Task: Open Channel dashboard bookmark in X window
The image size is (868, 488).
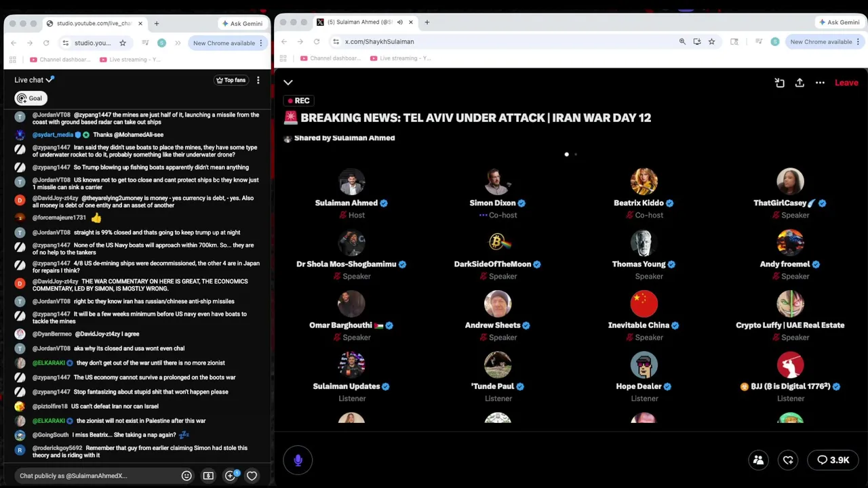Action: (331, 58)
